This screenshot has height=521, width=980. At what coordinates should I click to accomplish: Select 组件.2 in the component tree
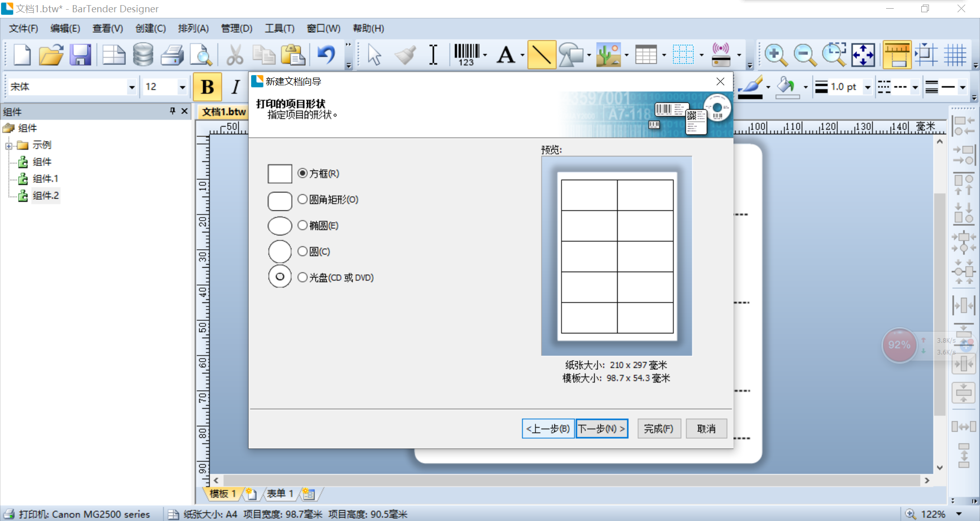click(x=45, y=196)
